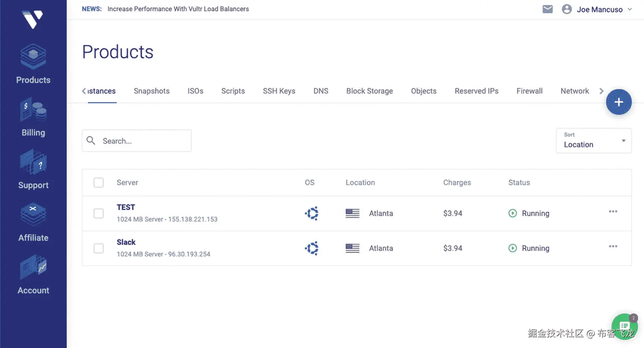
Task: Open the Firewall tab
Action: pyautogui.click(x=529, y=91)
